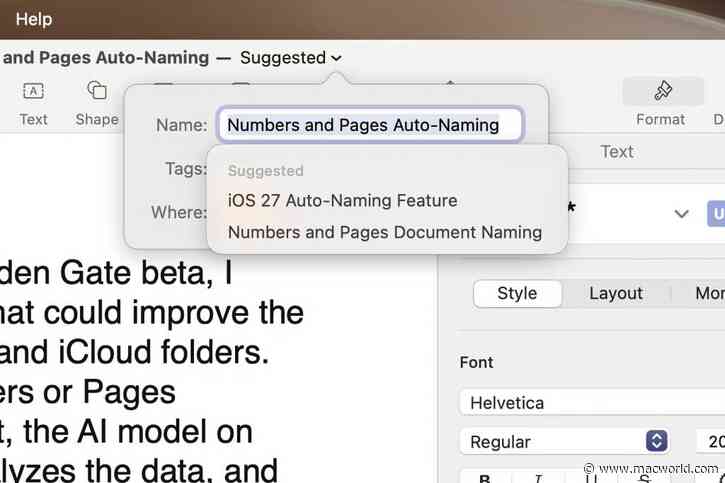This screenshot has width=725, height=483.
Task: Click the 'and iCloud folders.' text line
Action: (x=134, y=352)
